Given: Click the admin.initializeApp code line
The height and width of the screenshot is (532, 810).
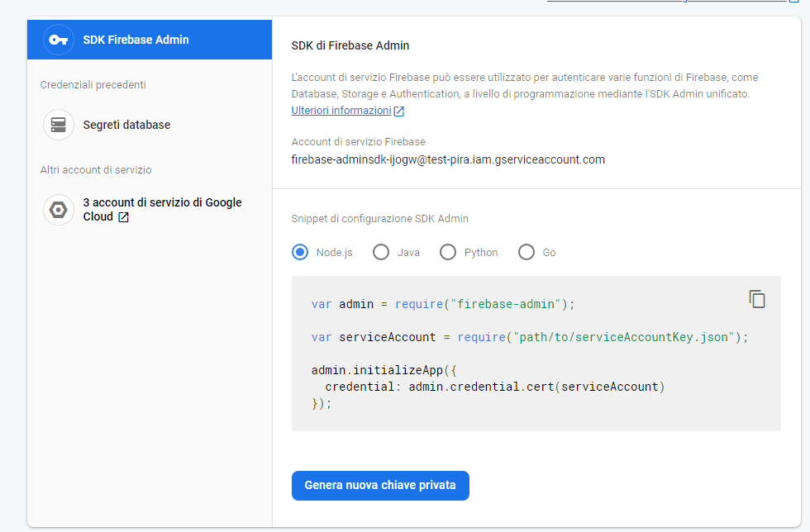Looking at the screenshot, I should tap(384, 370).
